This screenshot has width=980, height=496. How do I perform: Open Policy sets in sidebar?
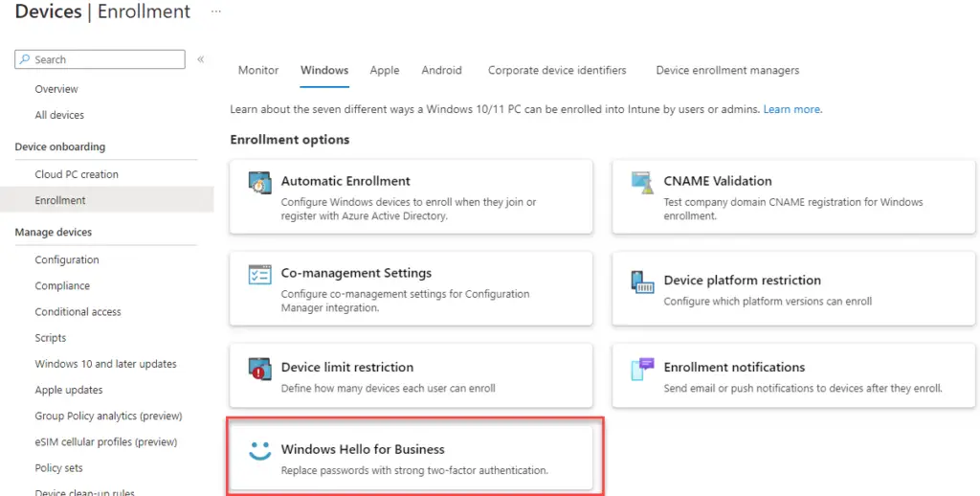(x=58, y=468)
